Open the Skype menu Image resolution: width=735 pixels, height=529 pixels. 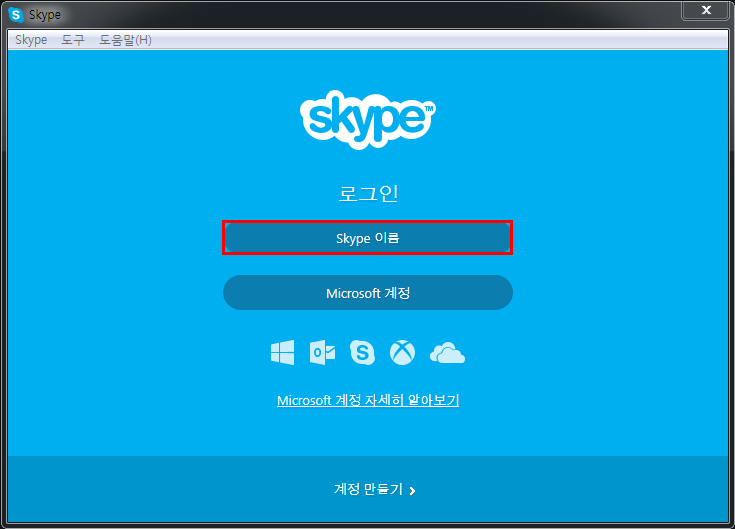pyautogui.click(x=31, y=40)
